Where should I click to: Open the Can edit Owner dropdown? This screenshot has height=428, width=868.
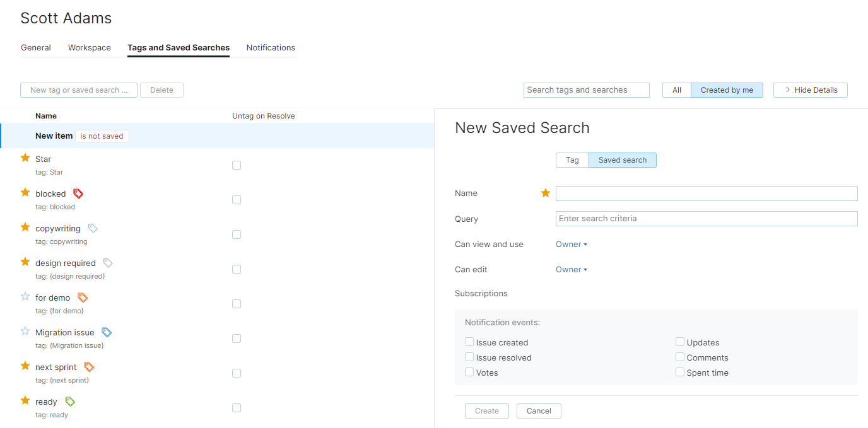point(572,270)
